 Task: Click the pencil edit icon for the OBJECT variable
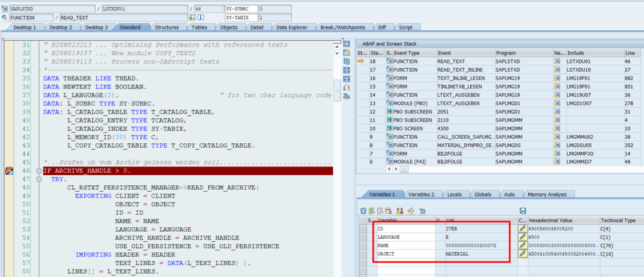523,254
